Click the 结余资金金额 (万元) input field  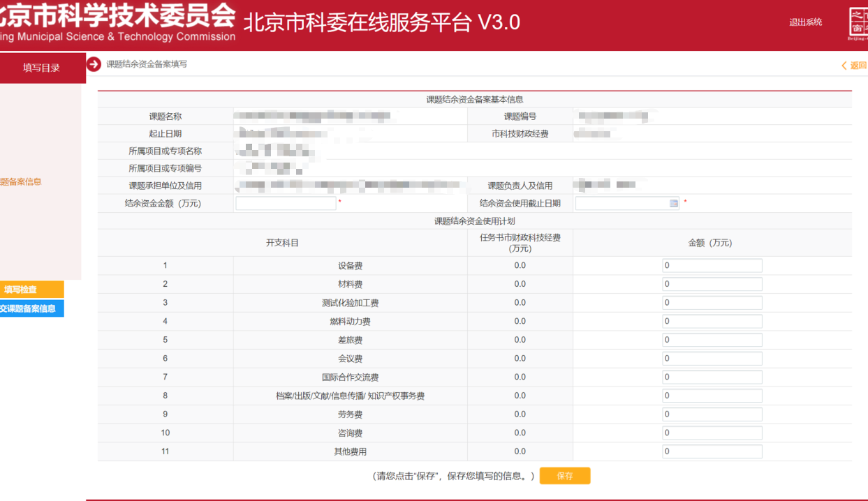tap(286, 204)
